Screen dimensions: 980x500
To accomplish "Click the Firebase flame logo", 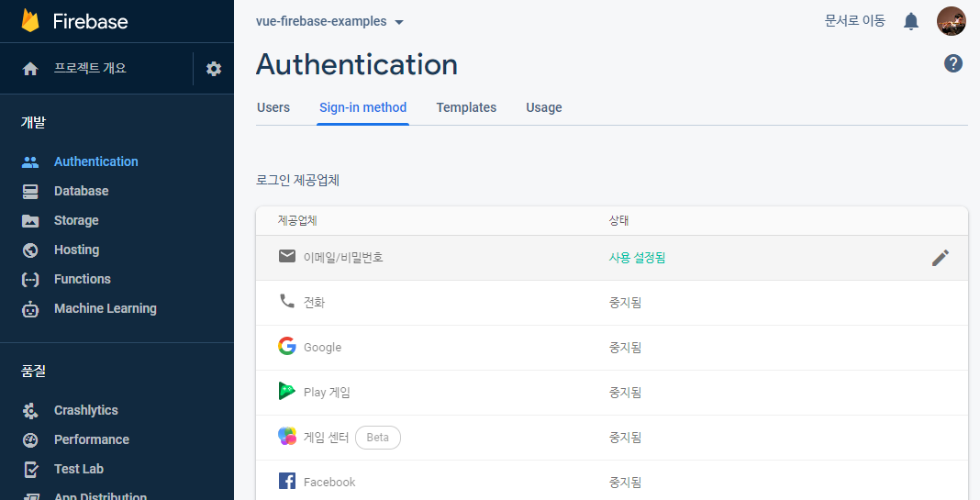I will click(30, 20).
